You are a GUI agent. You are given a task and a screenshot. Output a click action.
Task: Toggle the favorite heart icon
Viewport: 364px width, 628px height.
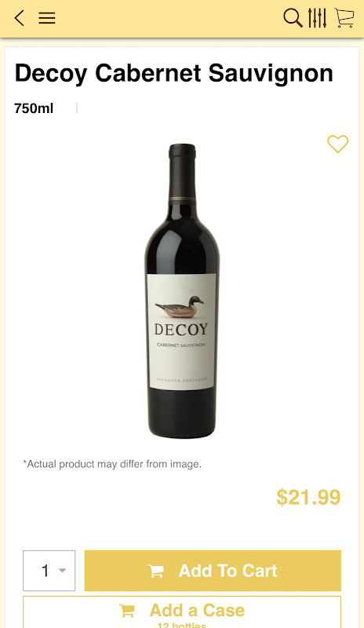click(x=338, y=144)
